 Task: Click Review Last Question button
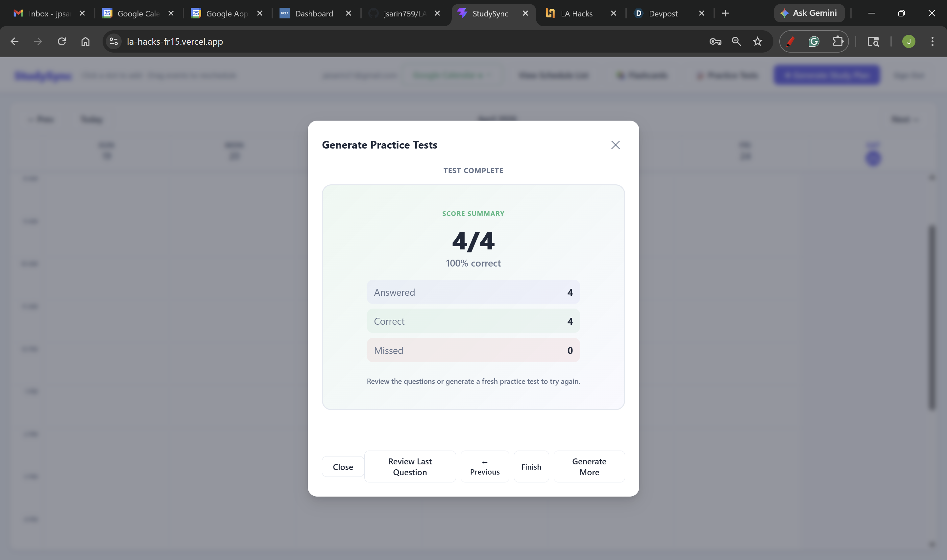tap(410, 467)
